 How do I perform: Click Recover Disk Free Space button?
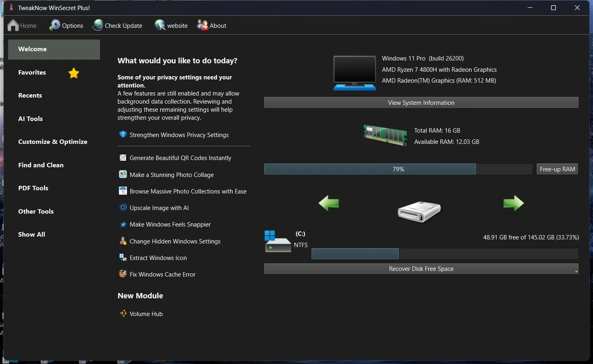pyautogui.click(x=421, y=269)
